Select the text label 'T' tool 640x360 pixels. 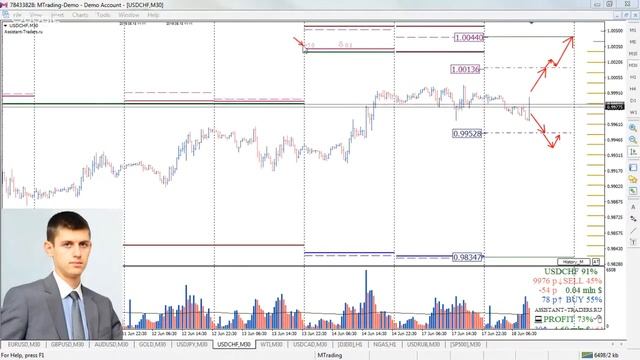633,242
